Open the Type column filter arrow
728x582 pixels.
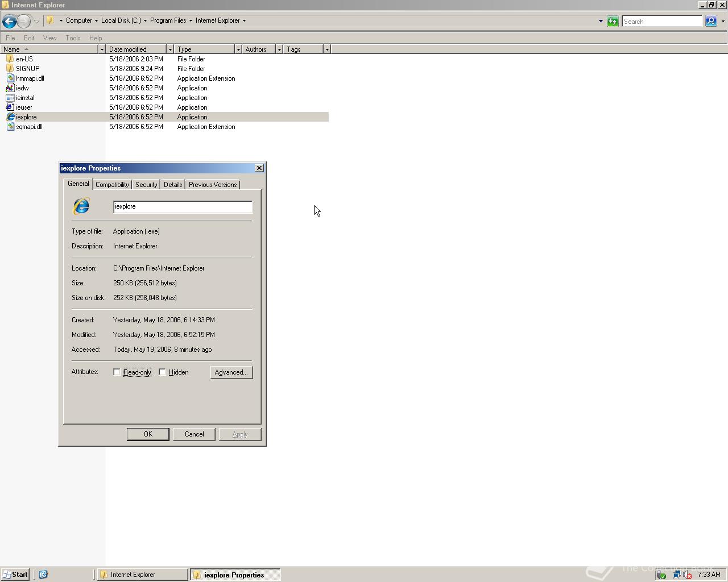[238, 49]
